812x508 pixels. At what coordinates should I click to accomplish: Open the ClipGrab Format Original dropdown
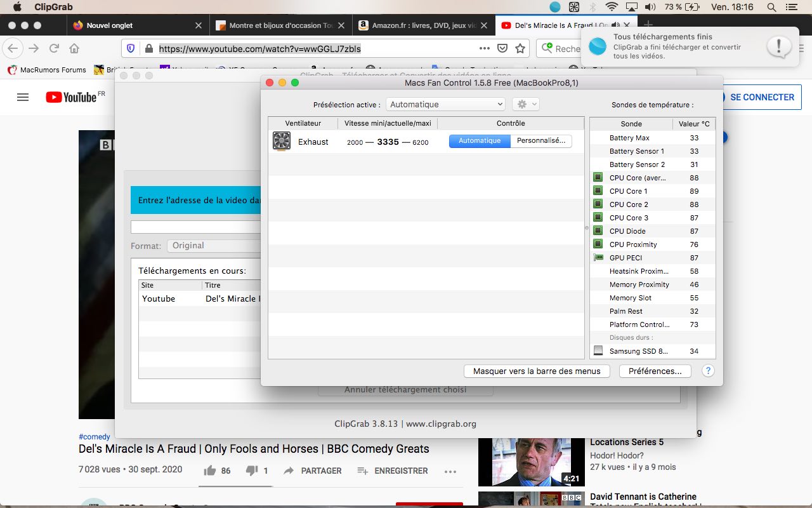pyautogui.click(x=214, y=245)
